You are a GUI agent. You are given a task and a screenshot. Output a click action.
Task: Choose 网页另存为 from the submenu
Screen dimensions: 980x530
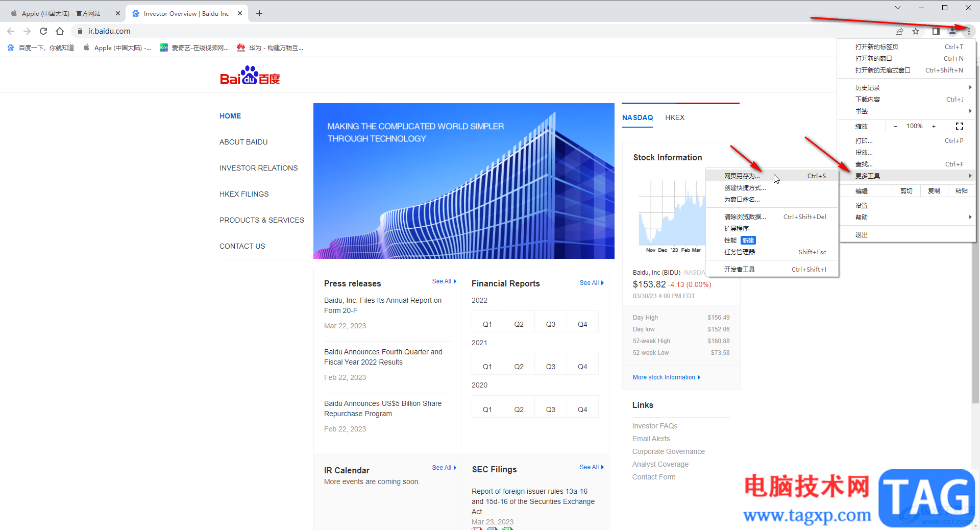(x=772, y=176)
